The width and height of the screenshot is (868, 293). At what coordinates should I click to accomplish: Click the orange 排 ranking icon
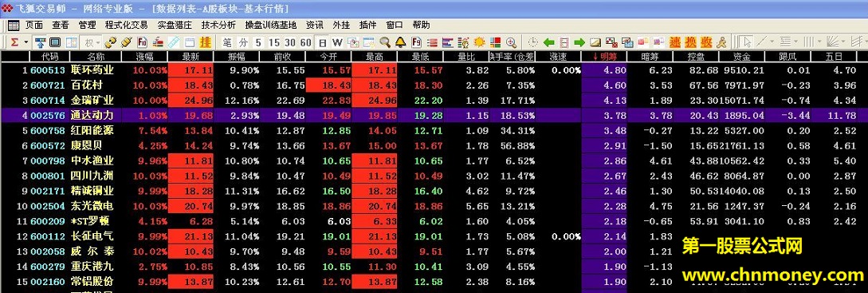click(x=206, y=42)
